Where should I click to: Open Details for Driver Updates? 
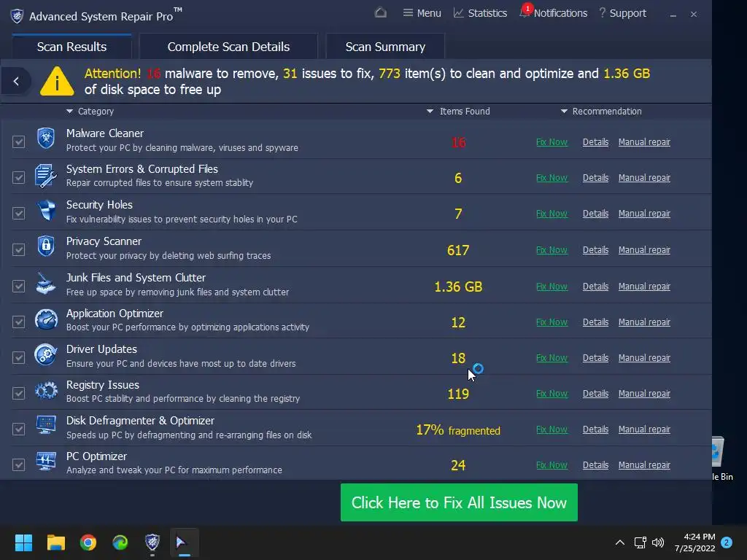595,357
